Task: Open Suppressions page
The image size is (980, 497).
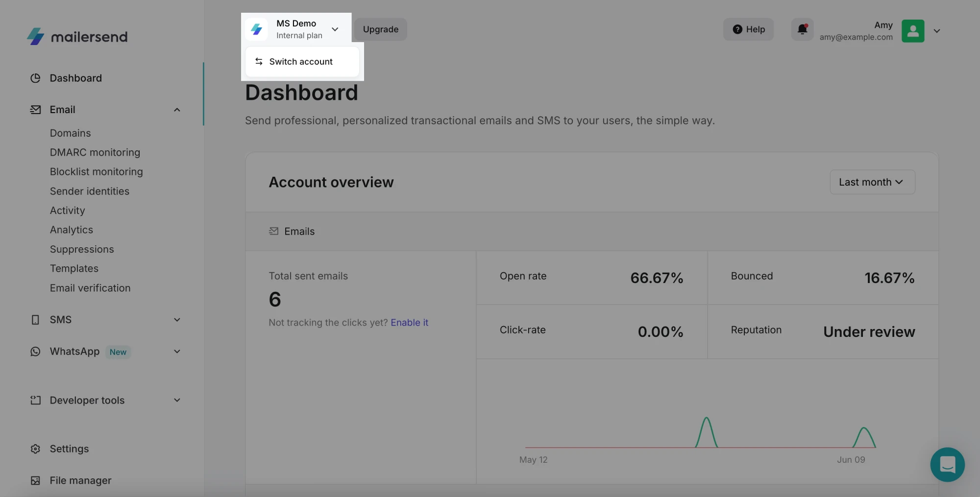Action: coord(82,249)
